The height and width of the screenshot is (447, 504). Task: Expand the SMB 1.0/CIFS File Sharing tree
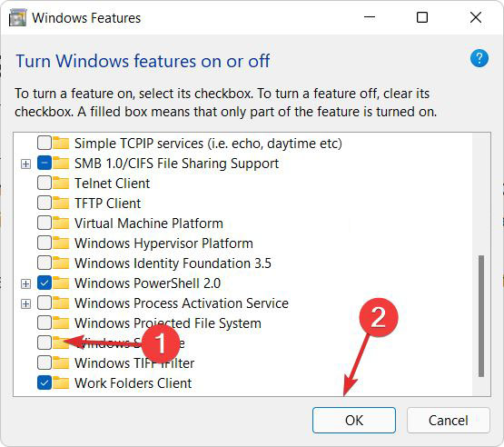[x=25, y=164]
